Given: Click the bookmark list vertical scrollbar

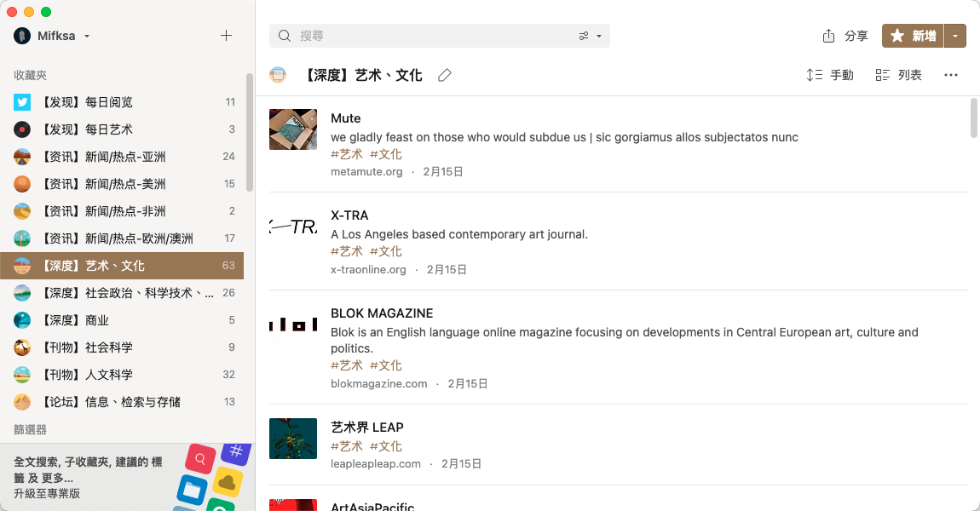Looking at the screenshot, I should pos(974,118).
